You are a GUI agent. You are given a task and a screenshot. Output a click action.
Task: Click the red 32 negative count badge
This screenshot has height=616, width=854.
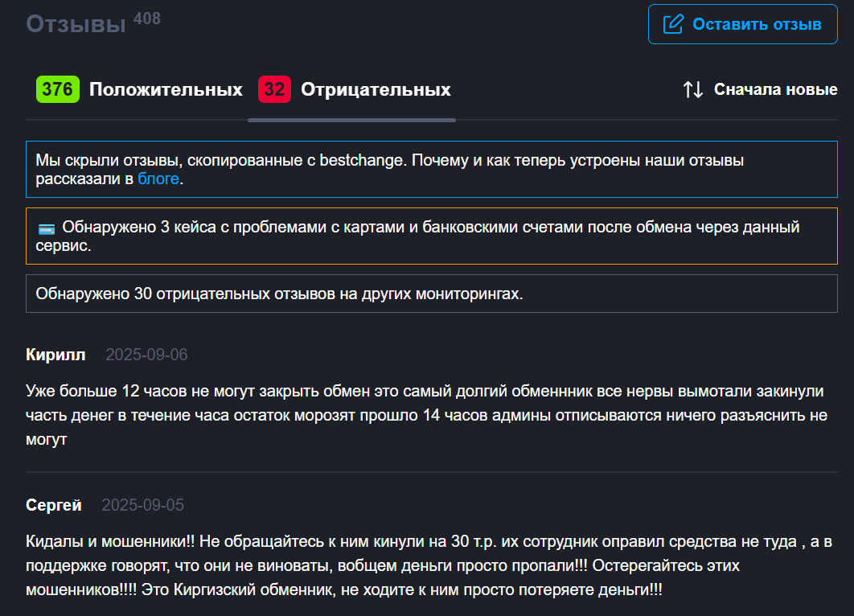(274, 89)
